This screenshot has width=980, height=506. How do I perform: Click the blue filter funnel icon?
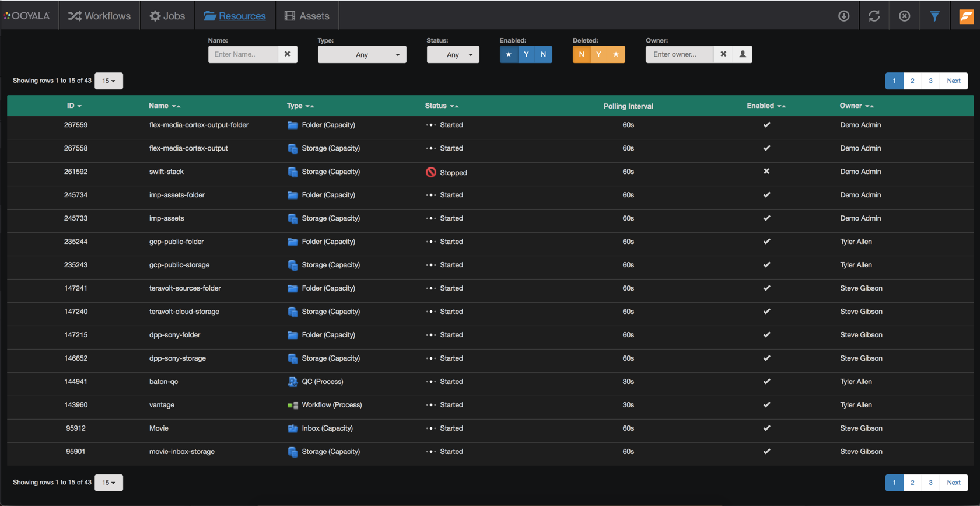tap(935, 16)
